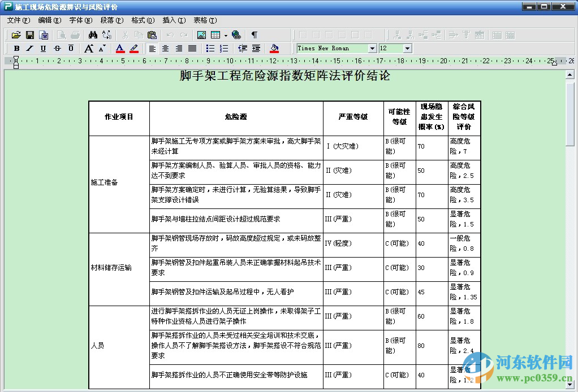This screenshot has height=392, width=578.
Task: Select the center alignment button
Action: pyautogui.click(x=165, y=48)
